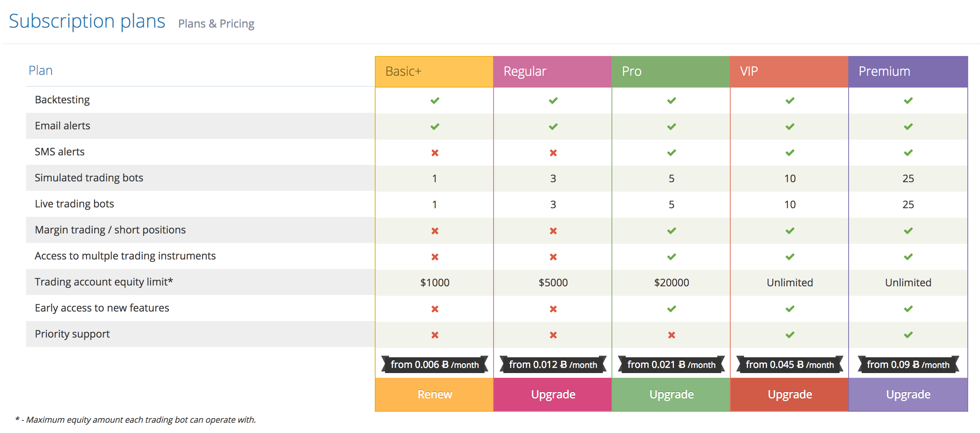Click the Basic+ Backtesting checkmark icon

pos(435,101)
